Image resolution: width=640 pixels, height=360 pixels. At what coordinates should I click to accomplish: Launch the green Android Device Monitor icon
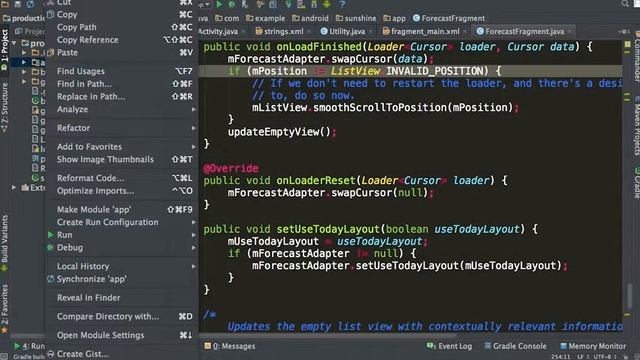327,4
